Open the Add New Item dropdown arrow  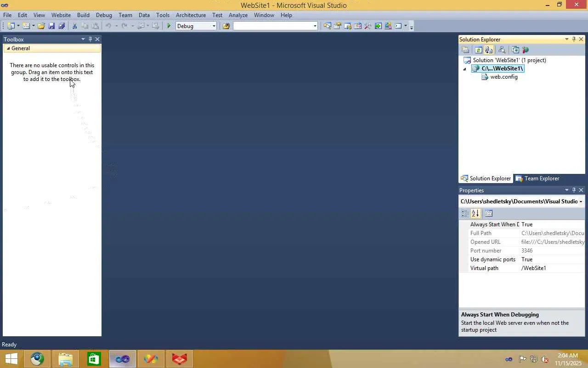pos(33,26)
